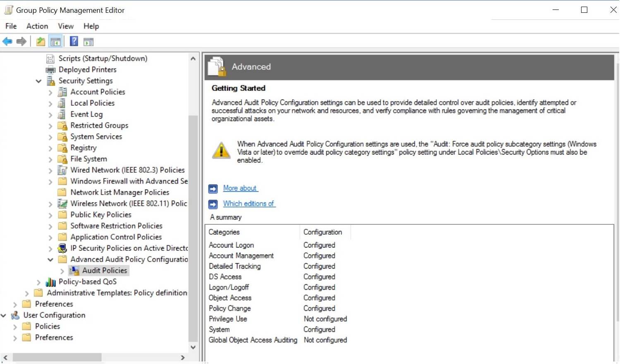The width and height of the screenshot is (620, 364).
Task: Click the Back navigation arrow
Action: pyautogui.click(x=7, y=41)
